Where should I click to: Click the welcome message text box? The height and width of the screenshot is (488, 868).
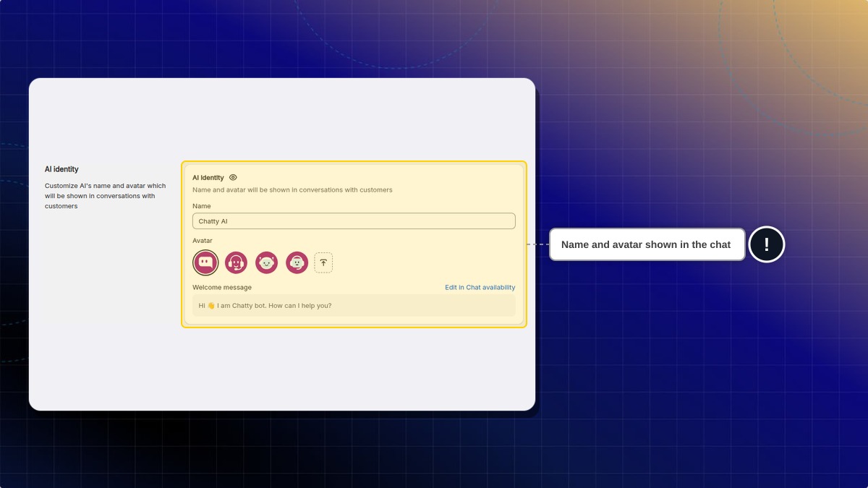coord(354,305)
